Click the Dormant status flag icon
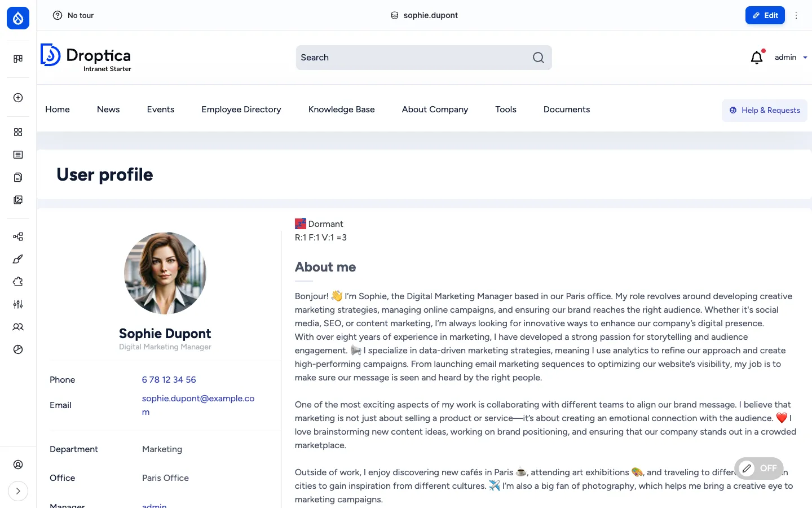This screenshot has height=508, width=812. click(301, 224)
